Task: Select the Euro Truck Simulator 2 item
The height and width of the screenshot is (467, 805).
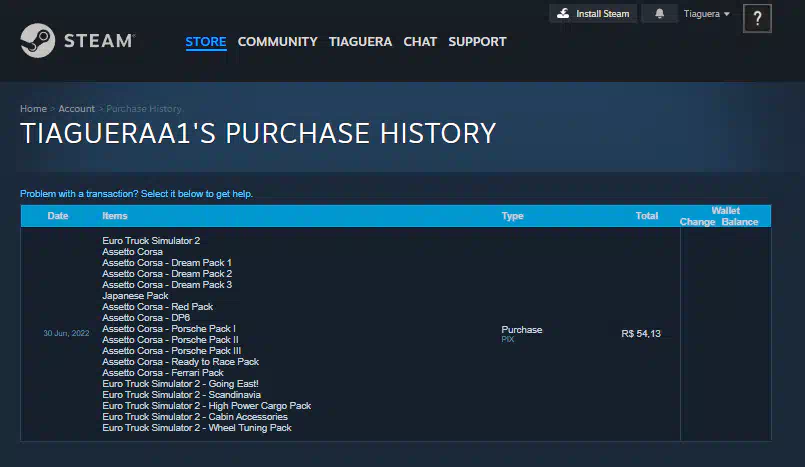Action: point(151,241)
